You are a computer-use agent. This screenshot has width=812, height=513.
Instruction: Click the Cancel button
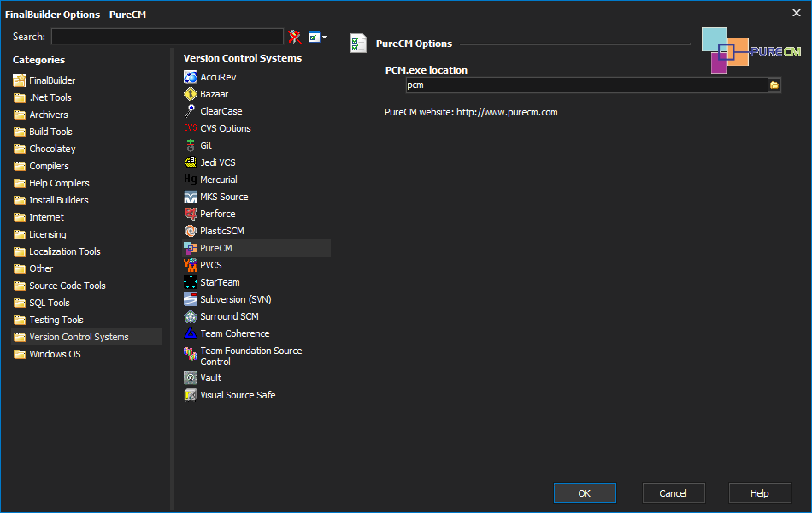674,493
